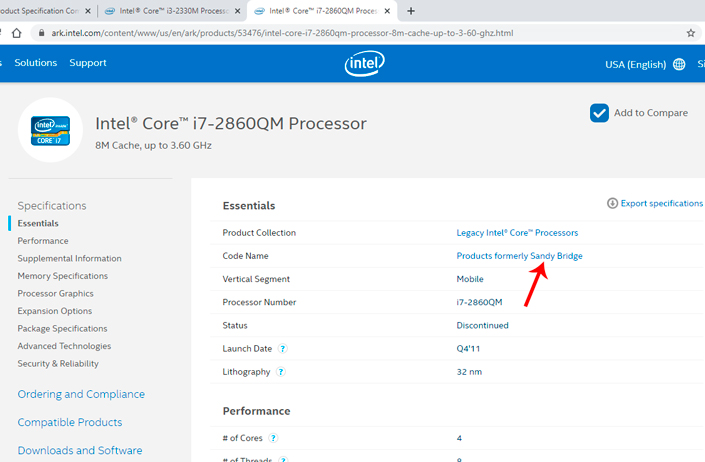Click the home button in browser toolbar
This screenshot has height=462, width=705.
point(17,33)
